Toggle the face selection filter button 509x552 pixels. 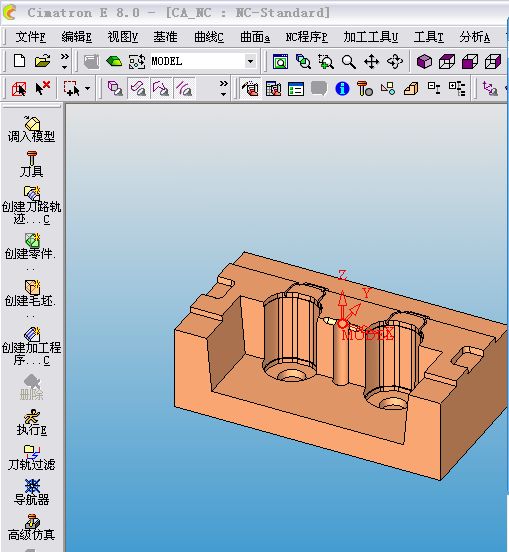point(138,88)
